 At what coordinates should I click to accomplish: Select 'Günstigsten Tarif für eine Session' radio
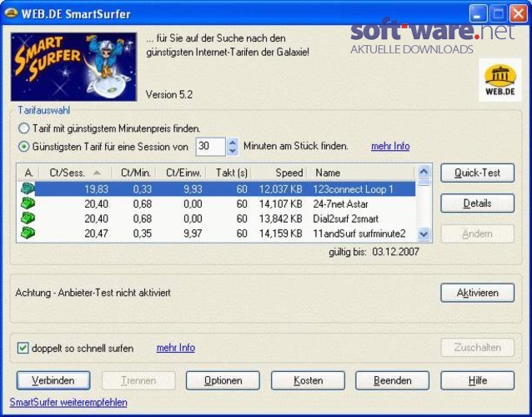pyautogui.click(x=23, y=147)
